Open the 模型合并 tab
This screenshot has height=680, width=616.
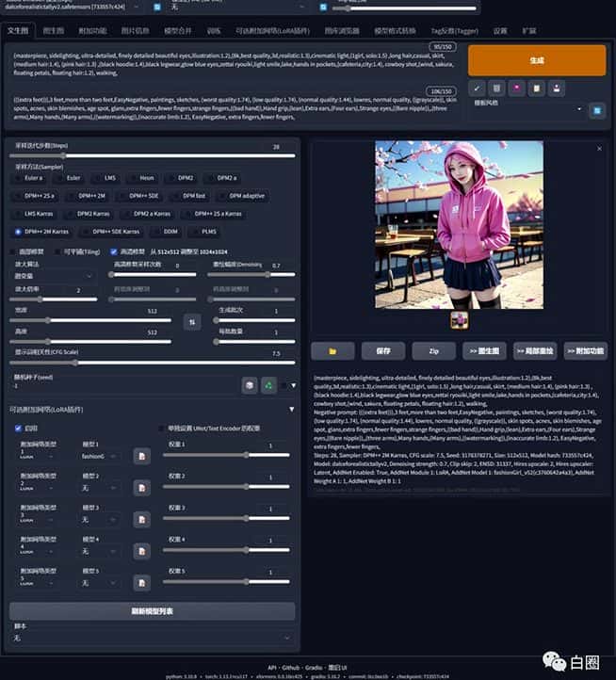(177, 30)
